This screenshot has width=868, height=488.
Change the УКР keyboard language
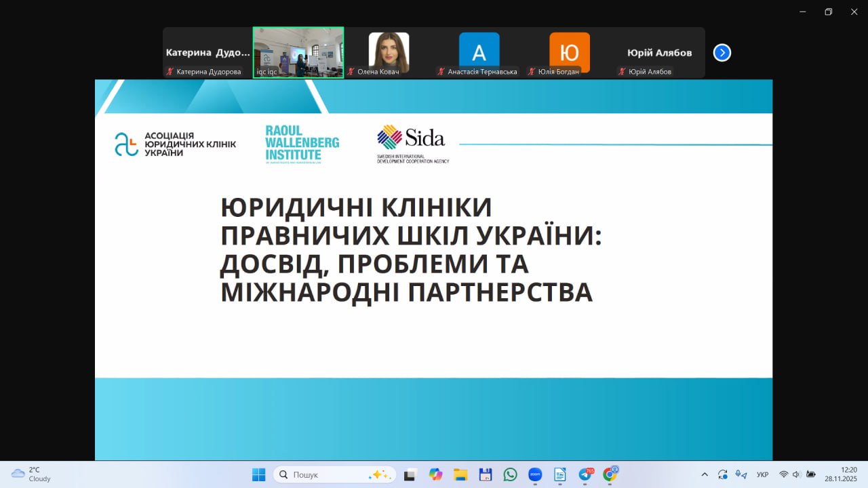click(762, 474)
